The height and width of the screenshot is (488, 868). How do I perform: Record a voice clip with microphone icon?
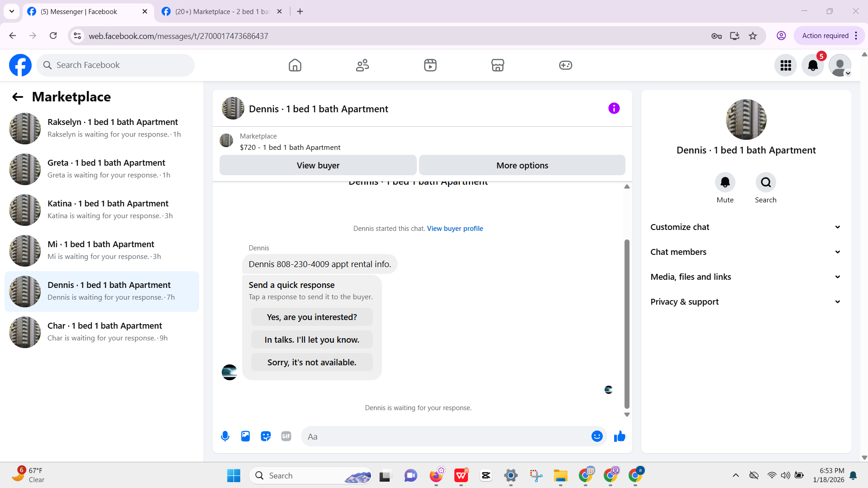pos(225,436)
